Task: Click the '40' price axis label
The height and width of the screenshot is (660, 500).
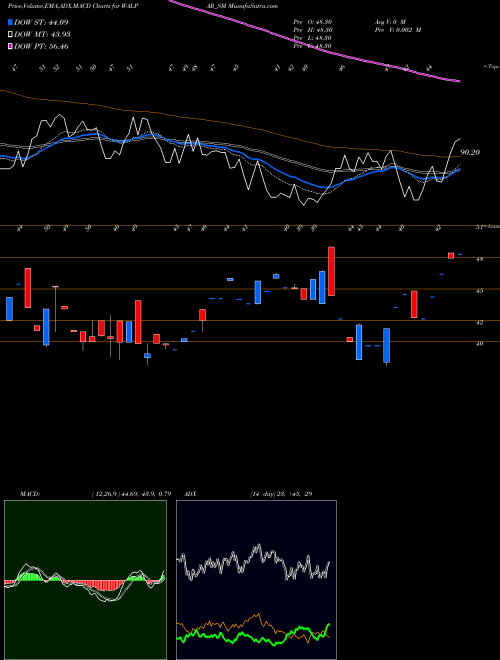Action: [480, 343]
